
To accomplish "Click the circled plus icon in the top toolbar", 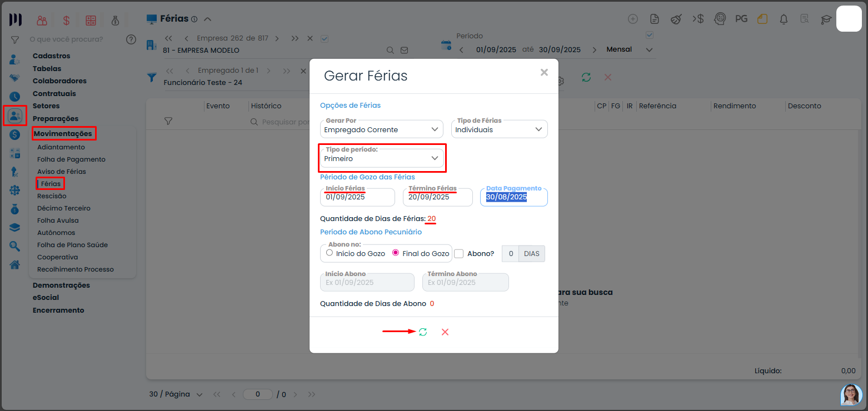I will click(x=633, y=19).
